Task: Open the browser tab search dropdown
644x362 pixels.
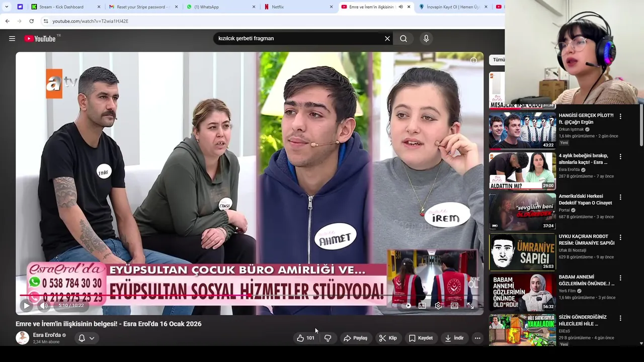Action: [6, 7]
